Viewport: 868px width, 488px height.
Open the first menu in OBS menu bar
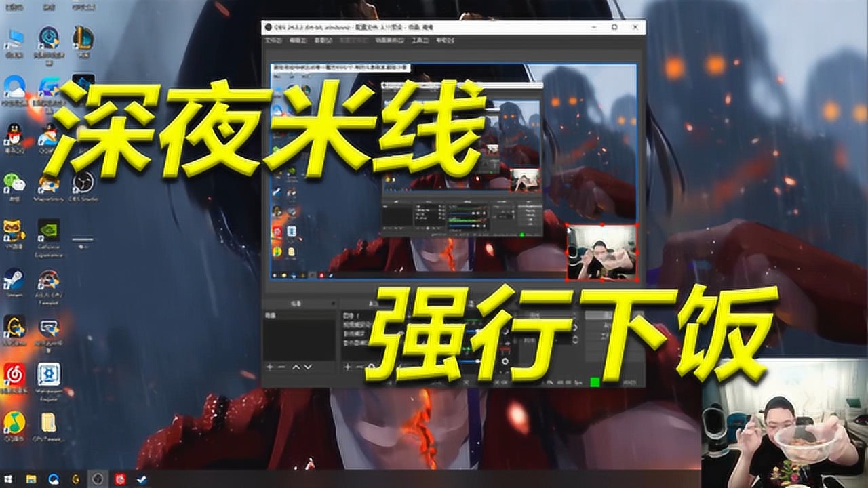[273, 41]
